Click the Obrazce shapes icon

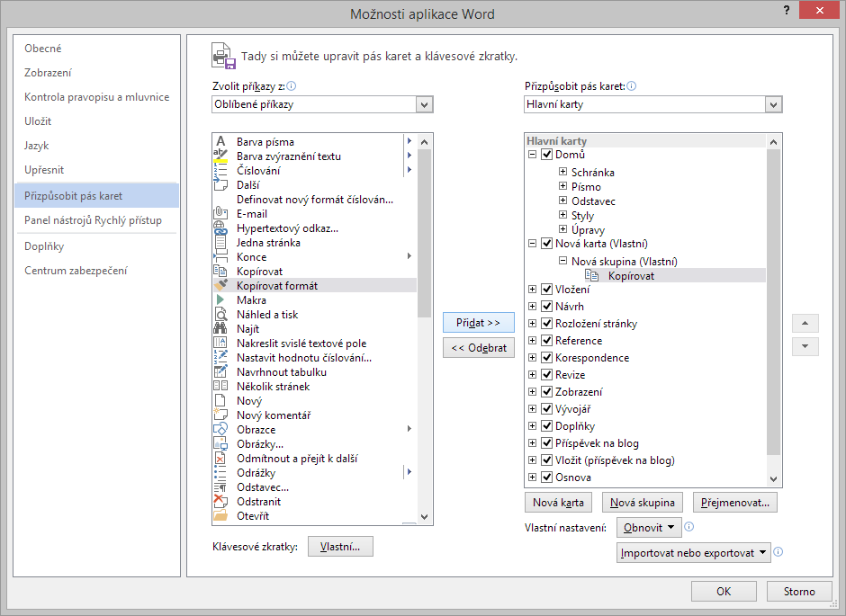(220, 430)
